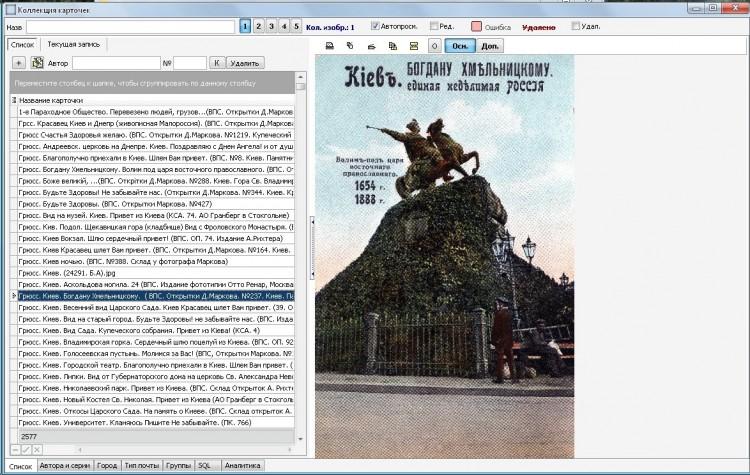Image resolution: width=750 pixels, height=475 pixels.
Task: Select row 'Гросс. Киев Вокзал. Шлю сердечный привет'
Action: 156,238
